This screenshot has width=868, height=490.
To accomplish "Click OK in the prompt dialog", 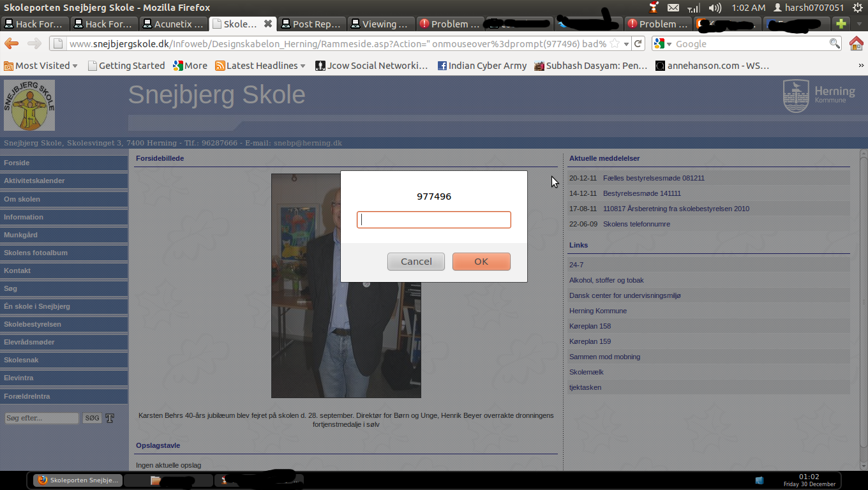I will tap(481, 262).
